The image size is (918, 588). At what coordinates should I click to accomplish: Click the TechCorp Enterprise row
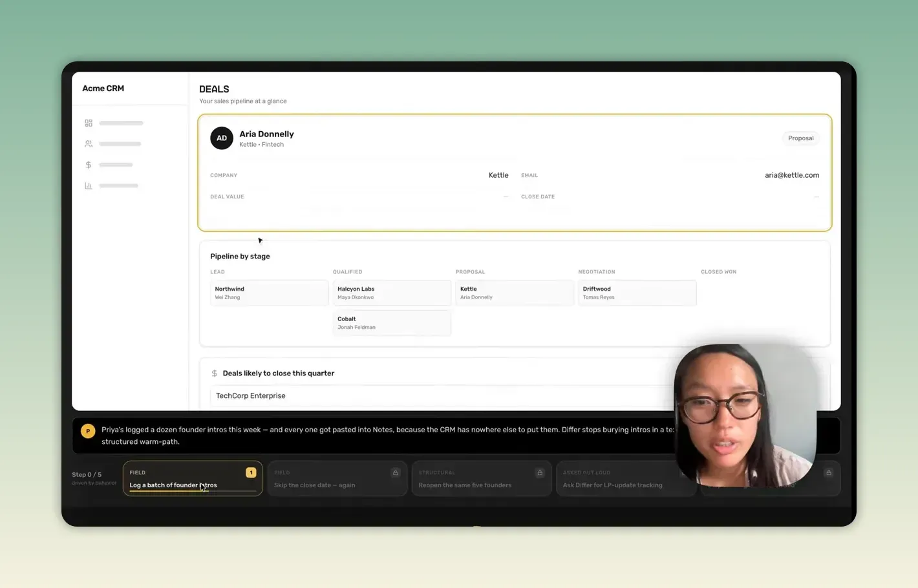pos(443,395)
